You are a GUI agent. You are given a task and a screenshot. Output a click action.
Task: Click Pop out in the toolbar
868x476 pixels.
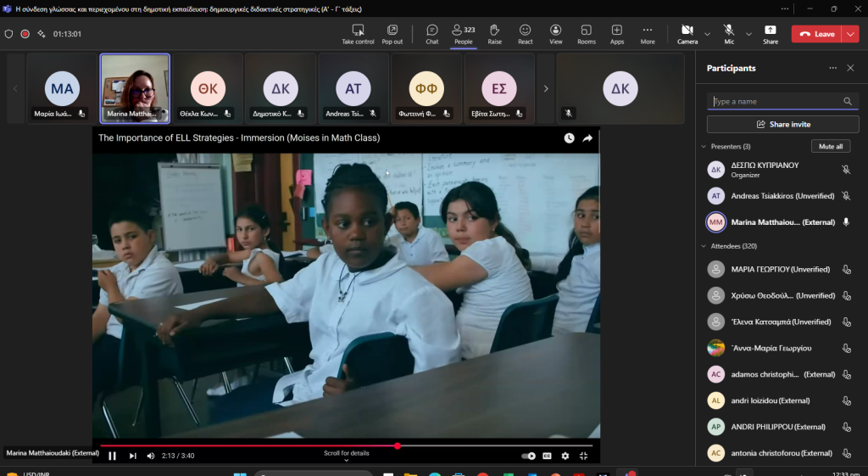click(392, 34)
